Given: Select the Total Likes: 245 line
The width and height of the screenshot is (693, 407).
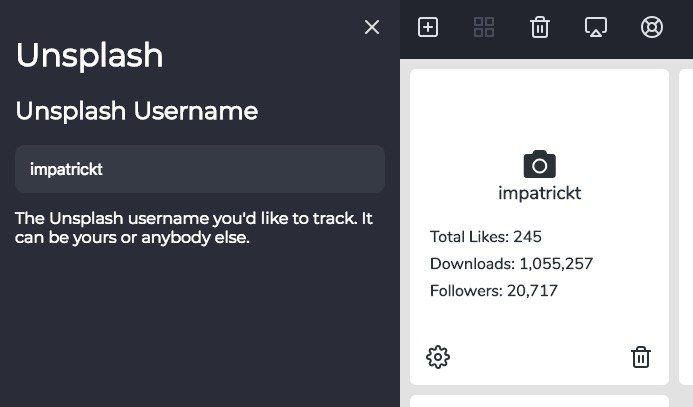Looking at the screenshot, I should point(485,237).
